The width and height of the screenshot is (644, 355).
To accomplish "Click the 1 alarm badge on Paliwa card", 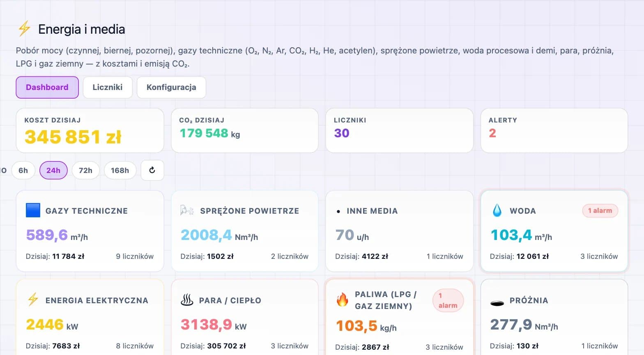I will (x=448, y=300).
